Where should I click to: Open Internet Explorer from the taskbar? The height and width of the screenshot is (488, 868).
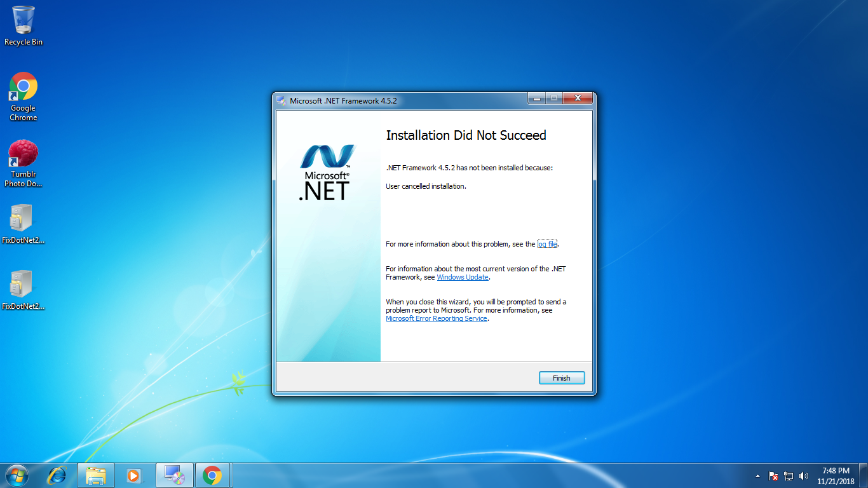(58, 475)
